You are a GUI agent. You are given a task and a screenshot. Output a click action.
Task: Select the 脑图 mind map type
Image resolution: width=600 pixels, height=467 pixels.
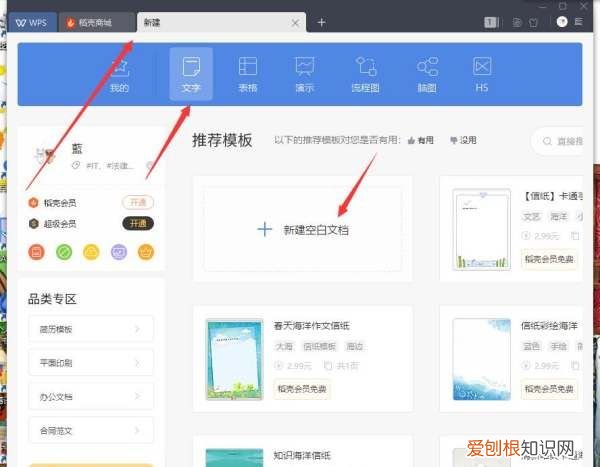click(427, 74)
